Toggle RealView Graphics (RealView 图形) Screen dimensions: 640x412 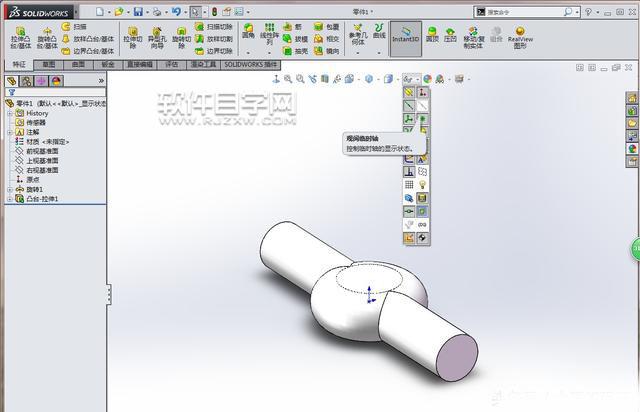tap(520, 38)
